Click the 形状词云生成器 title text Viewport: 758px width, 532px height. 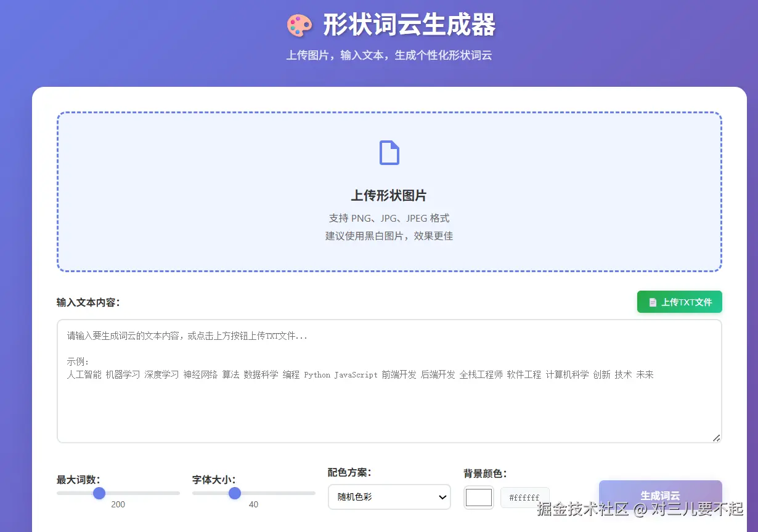click(409, 25)
